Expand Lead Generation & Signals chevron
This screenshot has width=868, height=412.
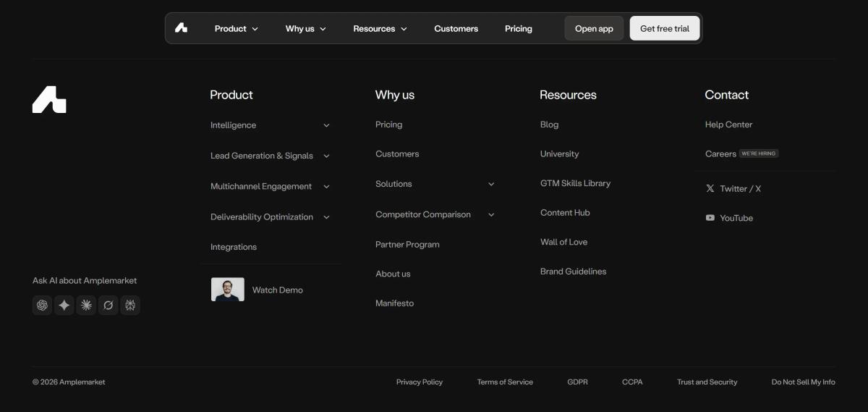click(326, 156)
